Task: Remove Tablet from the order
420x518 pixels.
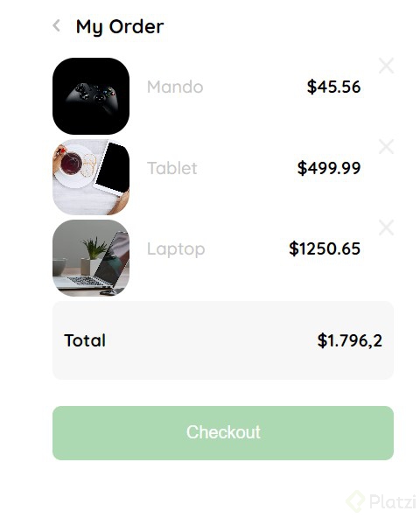Action: [386, 147]
